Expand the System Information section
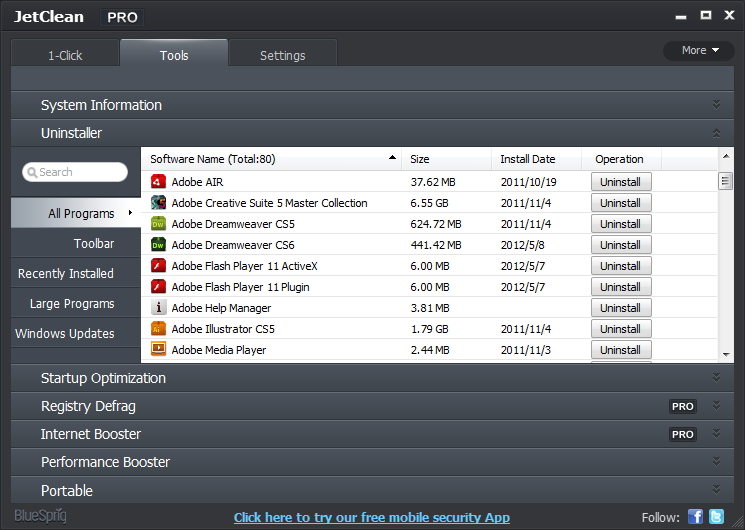This screenshot has height=530, width=745. click(716, 105)
